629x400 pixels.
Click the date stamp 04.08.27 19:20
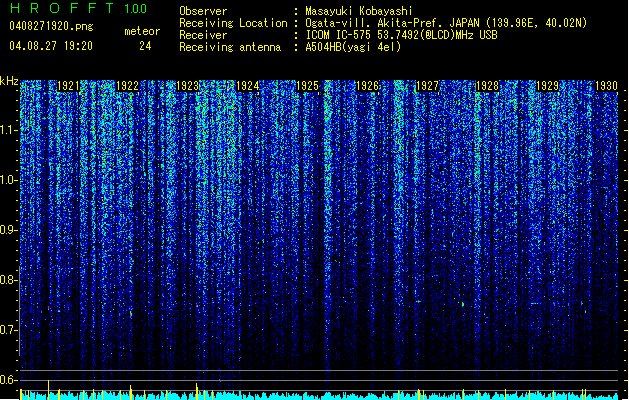[51, 46]
